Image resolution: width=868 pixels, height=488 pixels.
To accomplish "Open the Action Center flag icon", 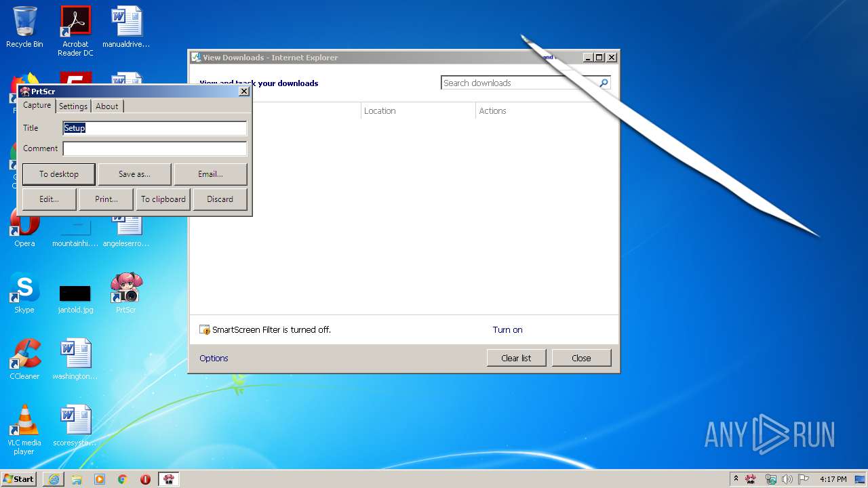I will (804, 479).
